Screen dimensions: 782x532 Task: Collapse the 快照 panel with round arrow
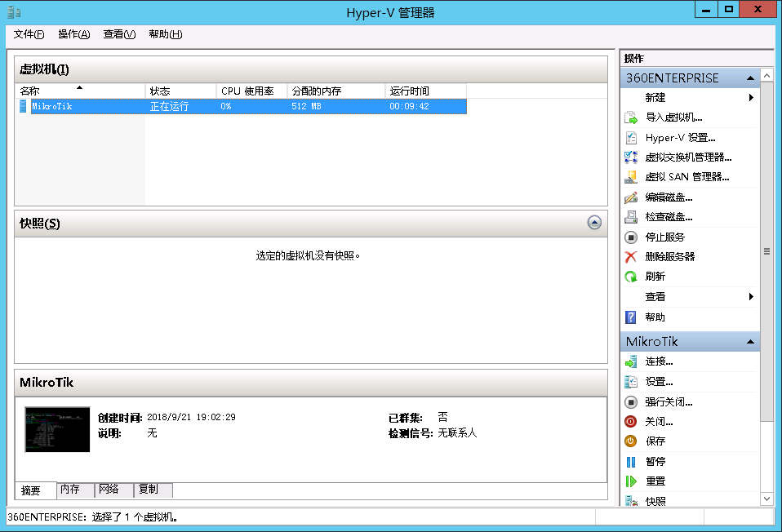[x=594, y=223]
